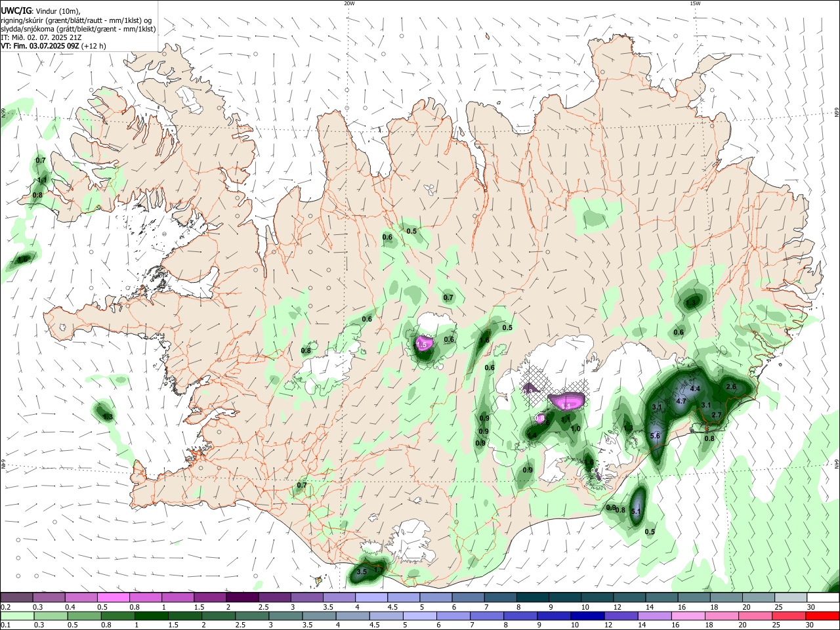Screen dimensions: 840x630
Task: Select the rain scale swatch between 7 and 8
Action: pos(486,616)
